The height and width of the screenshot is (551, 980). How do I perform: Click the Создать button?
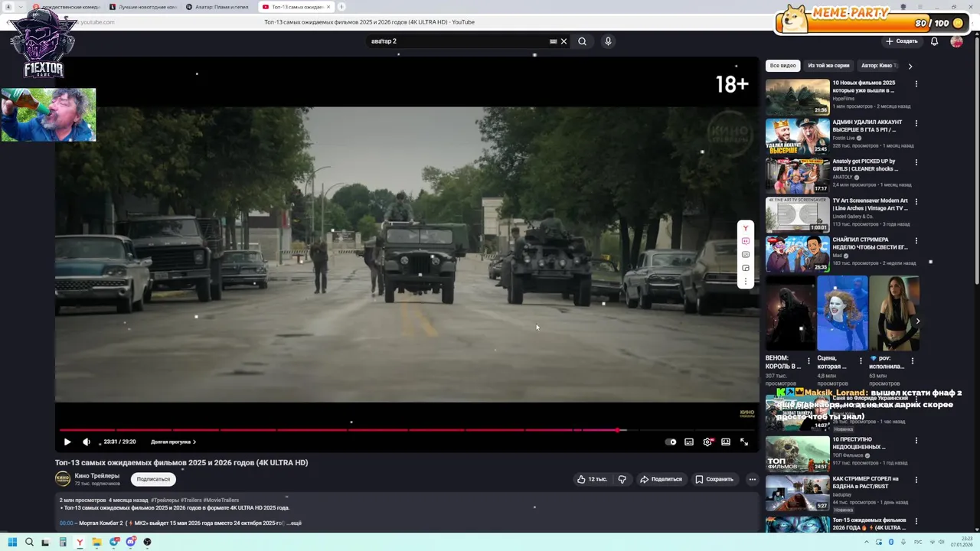901,41
